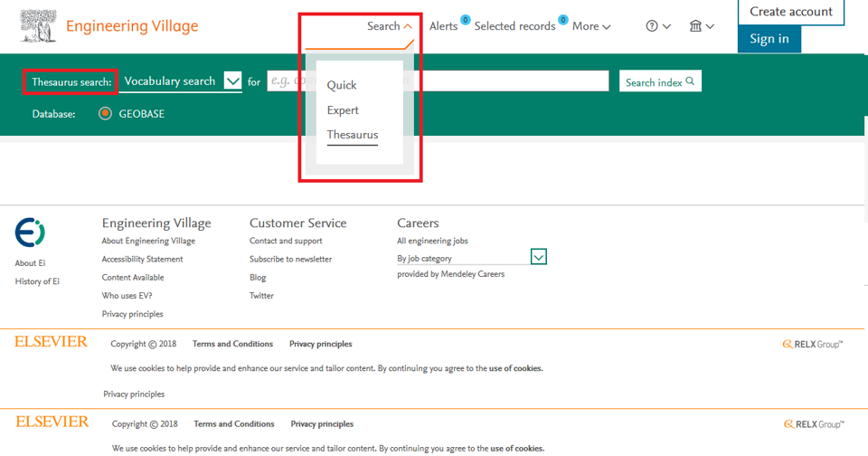The width and height of the screenshot is (868, 456).
Task: Open Privacy principles under Engineering Village column
Action: coord(132,314)
